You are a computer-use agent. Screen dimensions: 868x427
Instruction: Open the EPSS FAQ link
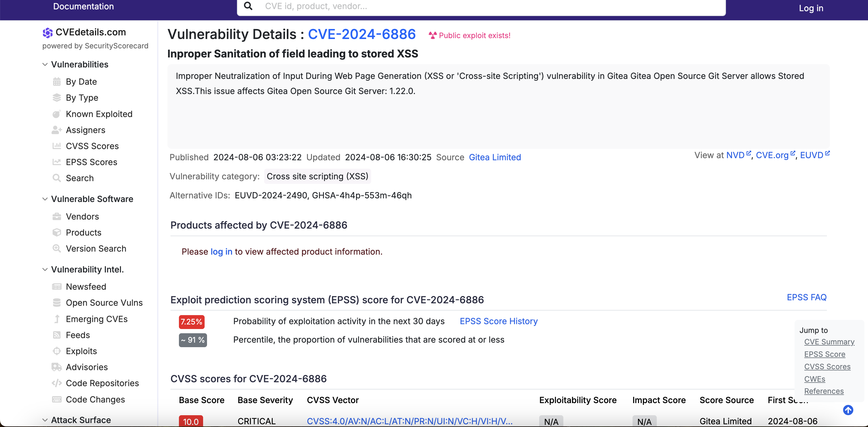pyautogui.click(x=806, y=297)
